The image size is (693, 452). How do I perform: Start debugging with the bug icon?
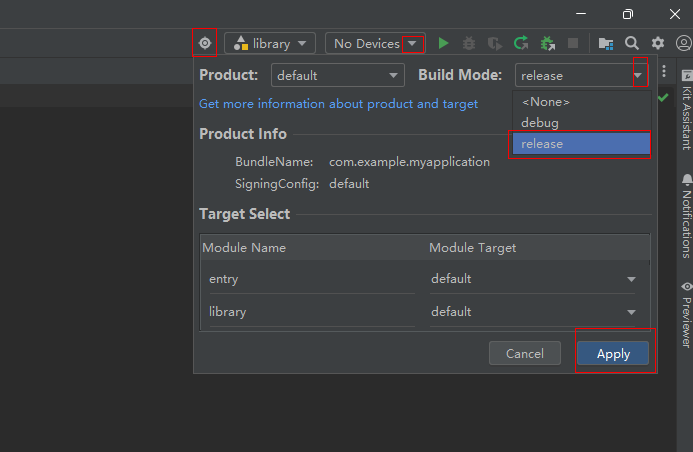(469, 43)
